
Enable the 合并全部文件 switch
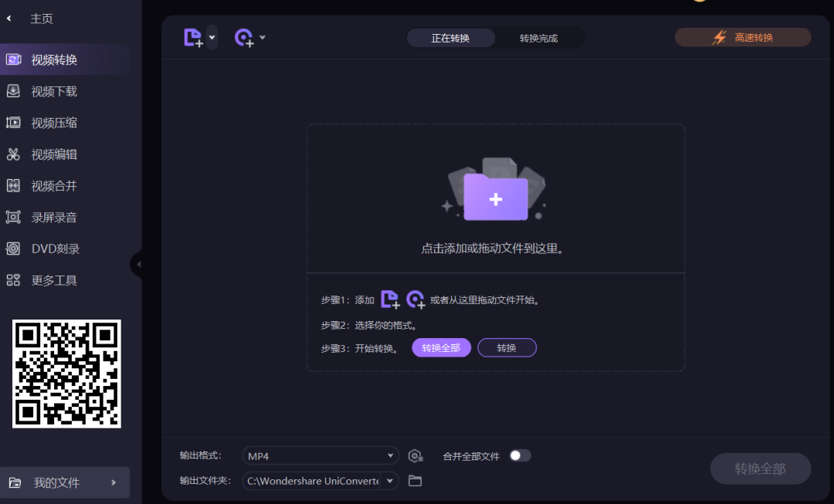[x=520, y=455]
